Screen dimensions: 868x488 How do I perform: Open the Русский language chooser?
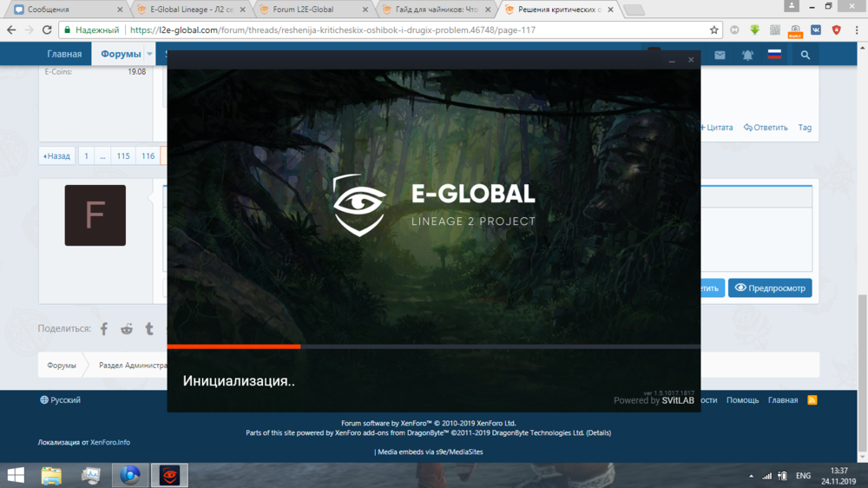pyautogui.click(x=60, y=400)
